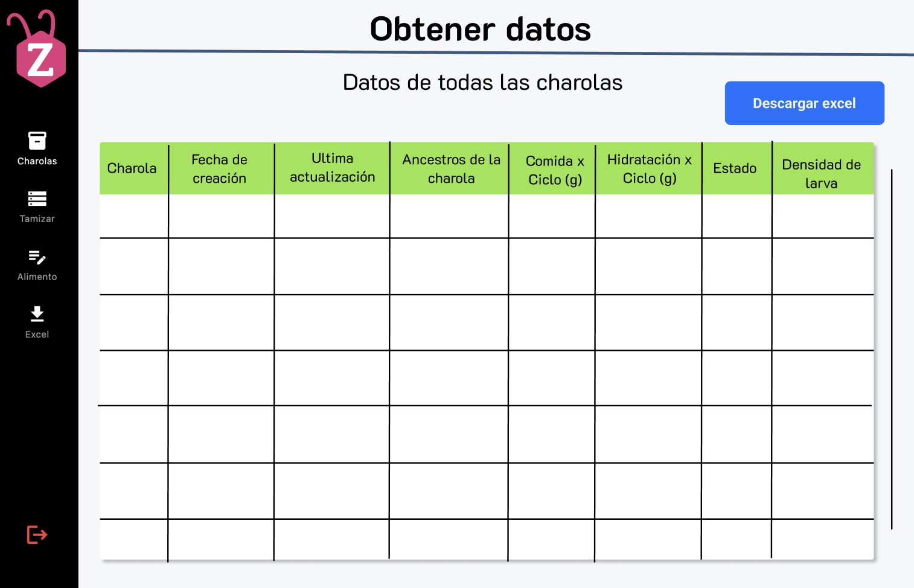Select the Excel download arrow icon
The height and width of the screenshot is (588, 914).
pyautogui.click(x=37, y=314)
